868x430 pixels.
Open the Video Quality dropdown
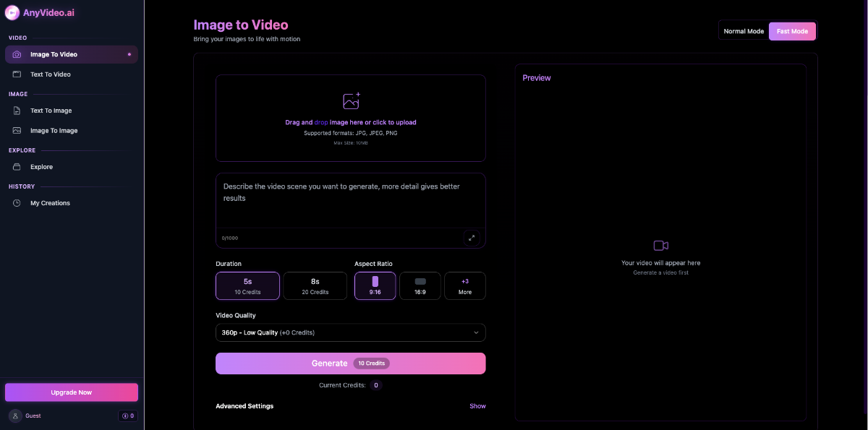350,332
